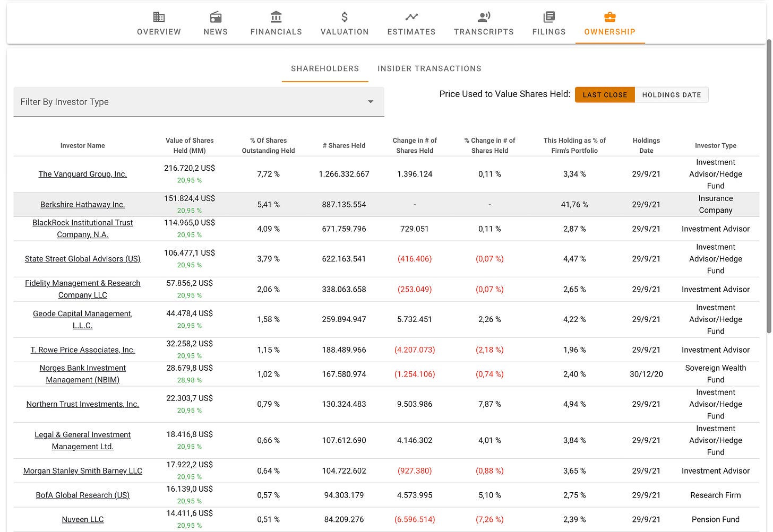The image size is (773, 532).
Task: Click the Ownership briefcase icon
Action: pos(609,17)
